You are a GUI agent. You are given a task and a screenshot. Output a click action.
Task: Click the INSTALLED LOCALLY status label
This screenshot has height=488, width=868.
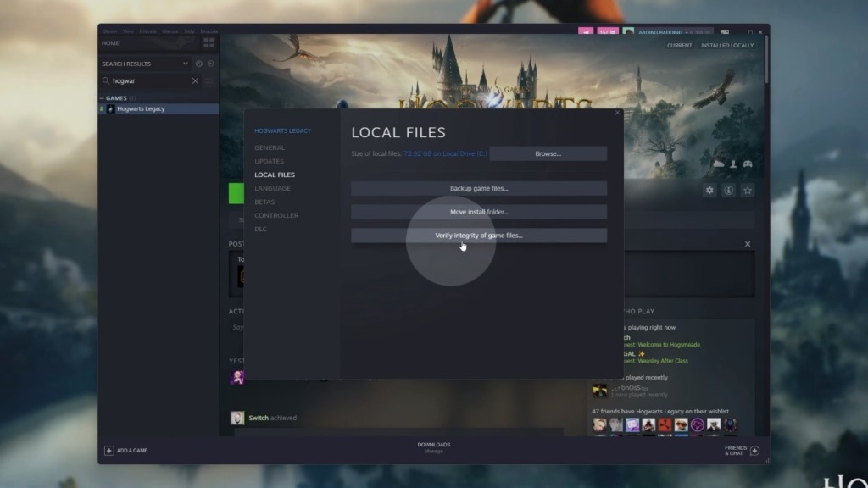[x=727, y=46]
